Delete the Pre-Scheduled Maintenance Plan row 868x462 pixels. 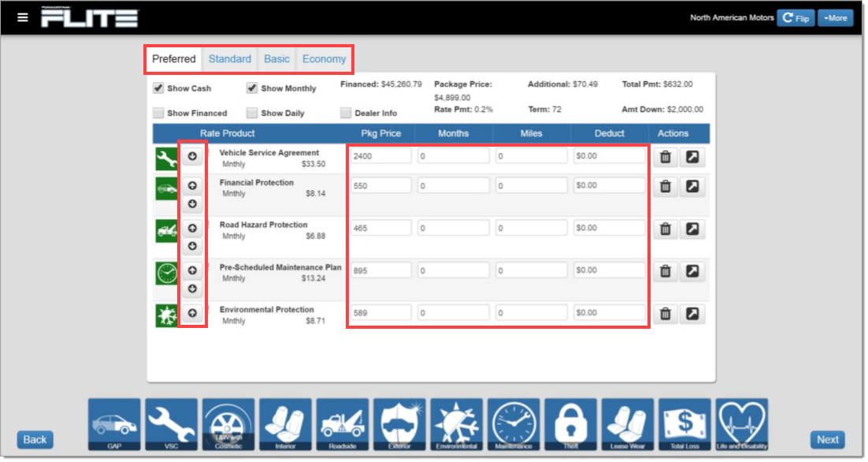point(666,271)
